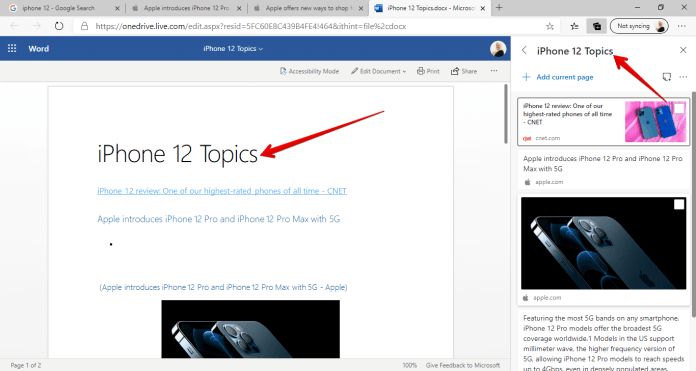Click the Collections pane vertical scrollbar
The width and height of the screenshot is (696, 371).
pos(693,204)
